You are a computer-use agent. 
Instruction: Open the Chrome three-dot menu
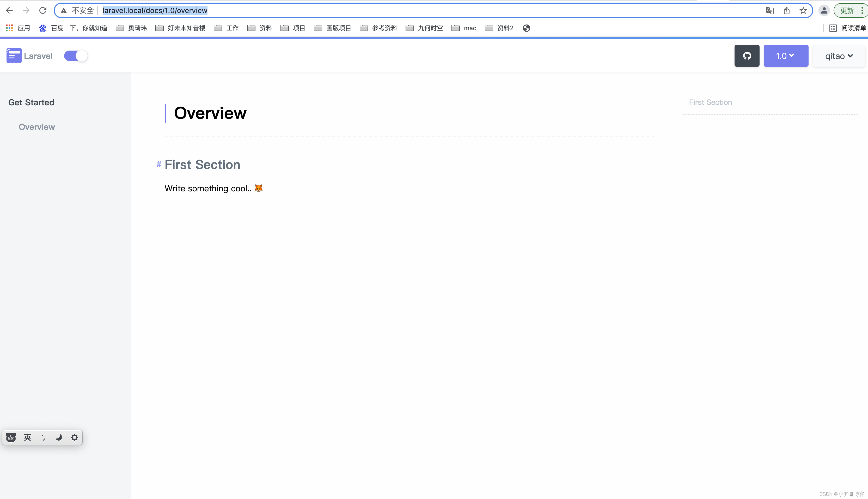862,11
